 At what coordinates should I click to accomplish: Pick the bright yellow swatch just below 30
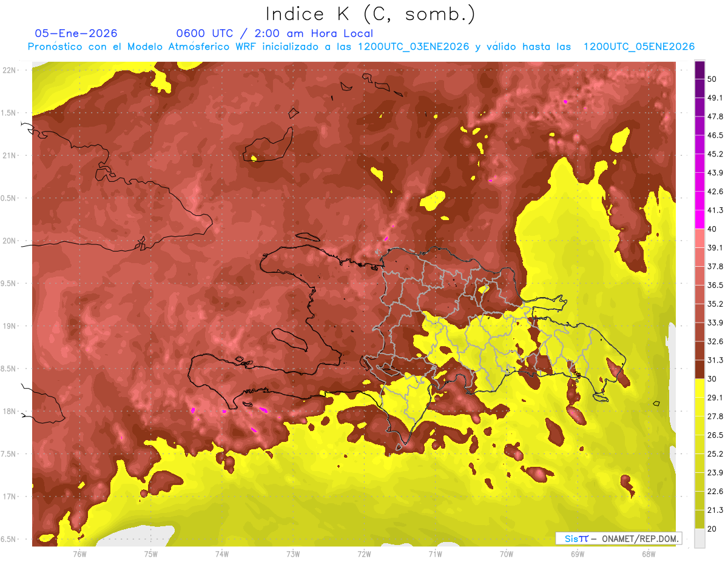click(699, 388)
